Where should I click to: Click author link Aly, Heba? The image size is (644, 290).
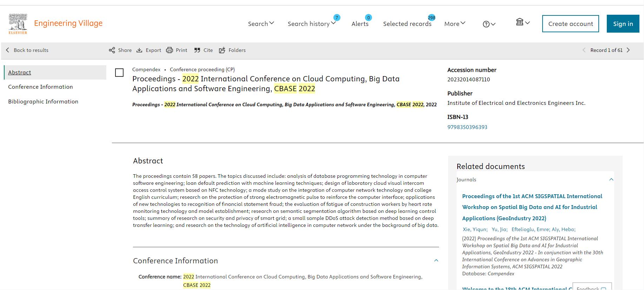point(564,229)
